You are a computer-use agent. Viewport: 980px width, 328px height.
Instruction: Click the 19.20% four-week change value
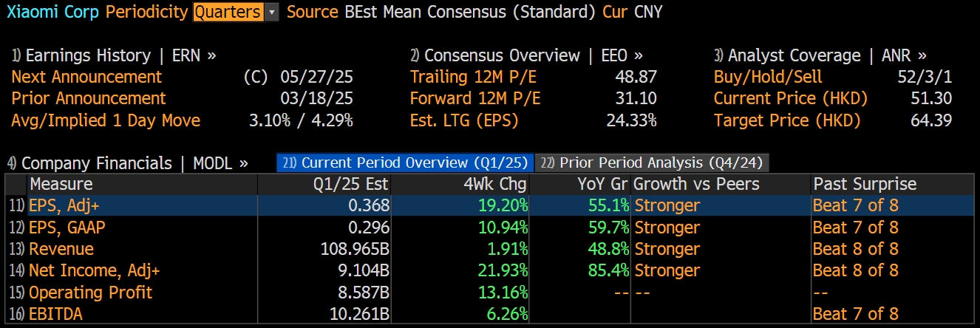point(503,205)
